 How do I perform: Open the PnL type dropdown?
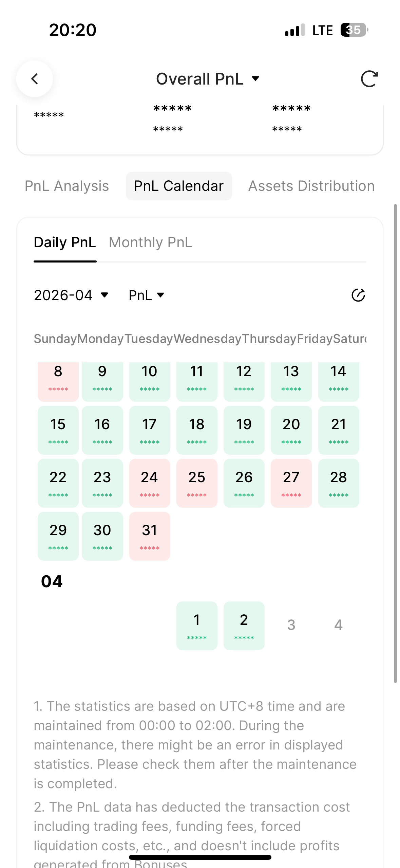click(x=147, y=295)
